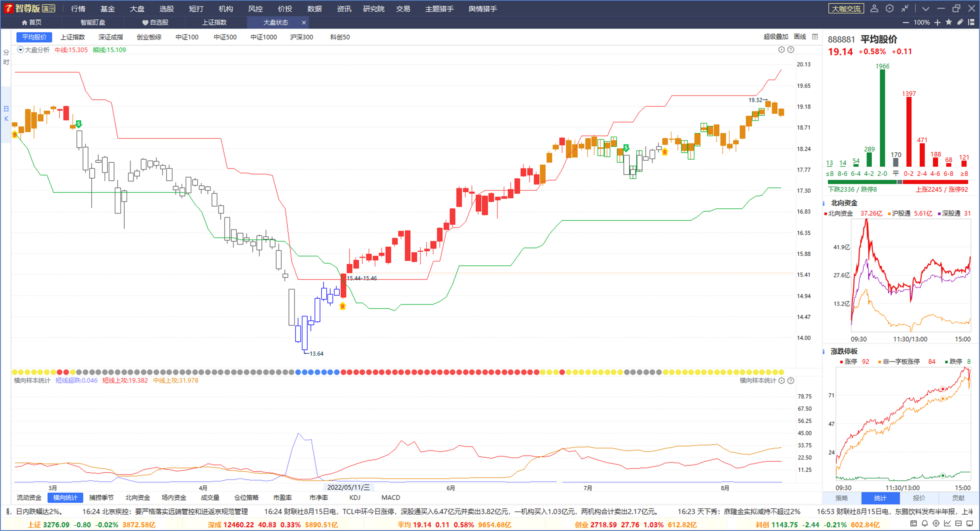Click the calendar icon in status bar
980x531 pixels.
[x=913, y=524]
